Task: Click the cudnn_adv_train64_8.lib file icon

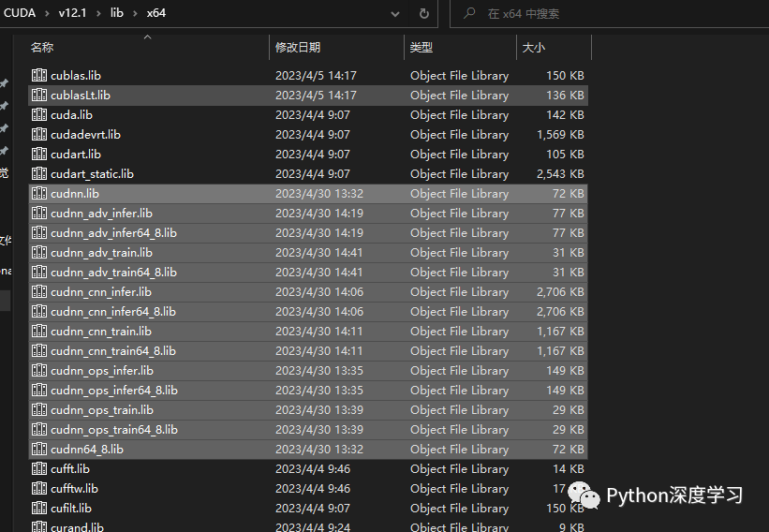Action: click(39, 272)
